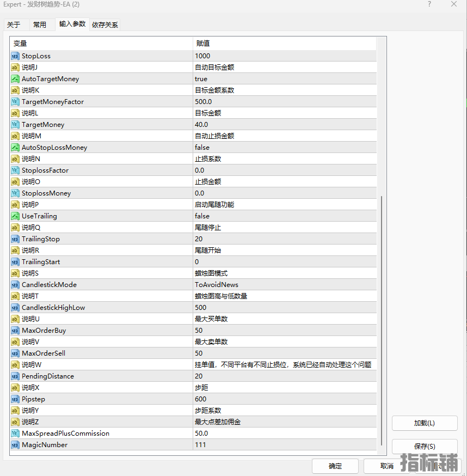
Task: Click the double icon beside TargetMoney
Action: pos(15,125)
